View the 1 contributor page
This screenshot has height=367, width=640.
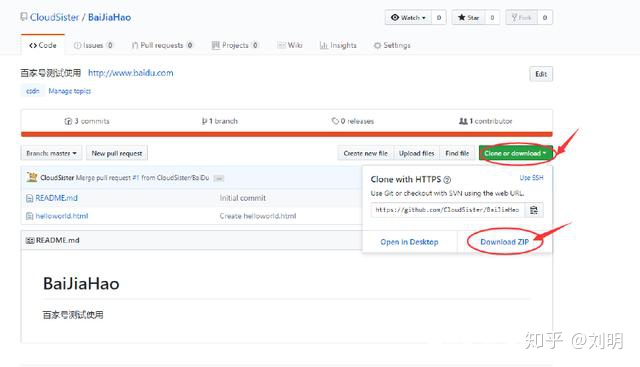pos(486,121)
